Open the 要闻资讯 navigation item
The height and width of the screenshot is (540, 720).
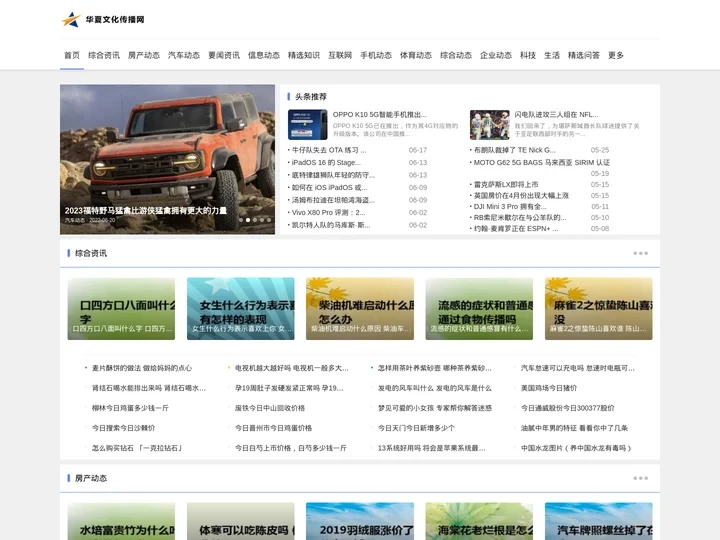coord(224,55)
